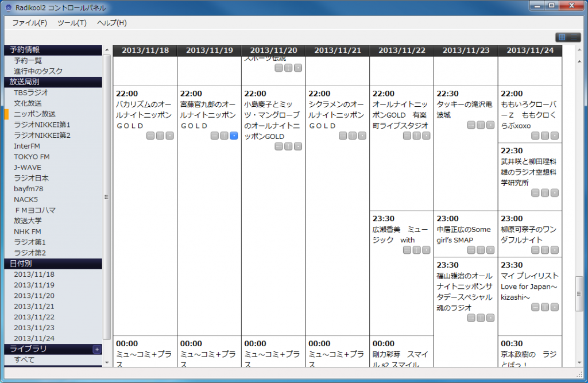The image size is (588, 383).
Task: Click plus icon on ライブラリ header
Action: coord(96,349)
